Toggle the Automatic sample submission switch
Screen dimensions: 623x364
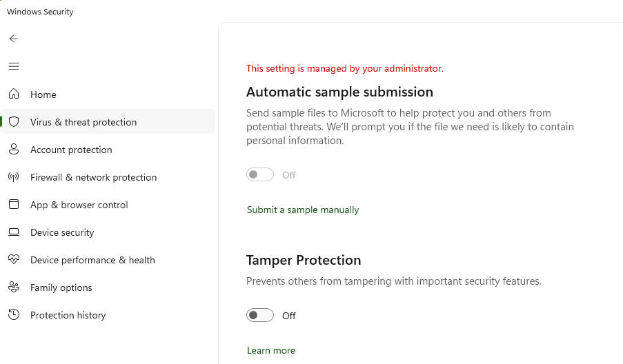(260, 175)
